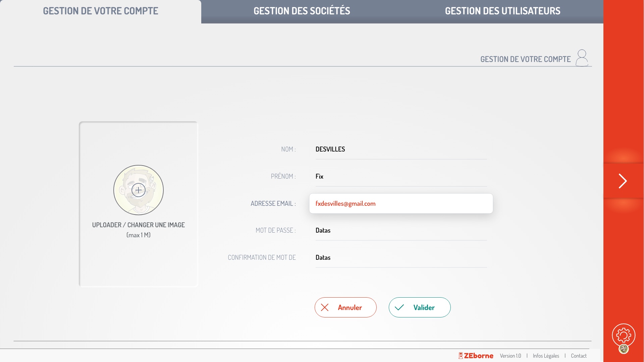644x362 pixels.
Task: Click the Prénom field containing Fix
Action: click(401, 177)
